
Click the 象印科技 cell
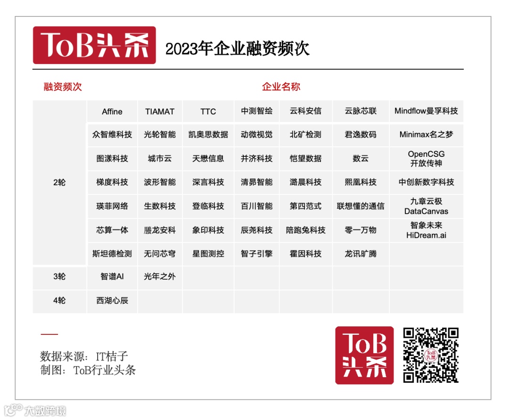pyautogui.click(x=208, y=230)
